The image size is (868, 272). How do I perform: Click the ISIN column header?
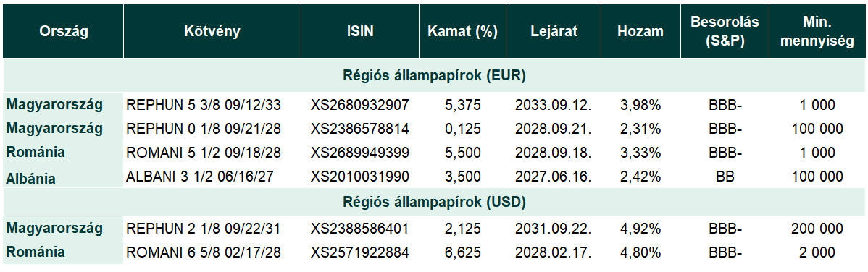(360, 32)
